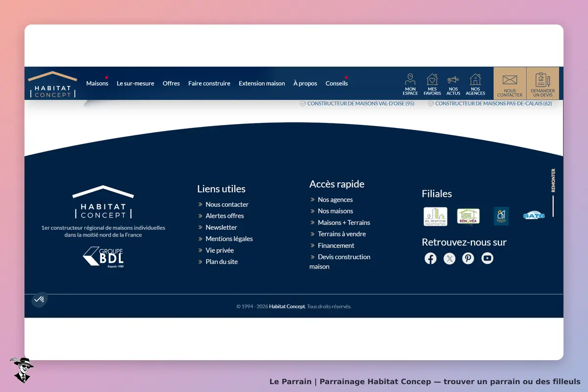Open the Financement link

(x=336, y=245)
